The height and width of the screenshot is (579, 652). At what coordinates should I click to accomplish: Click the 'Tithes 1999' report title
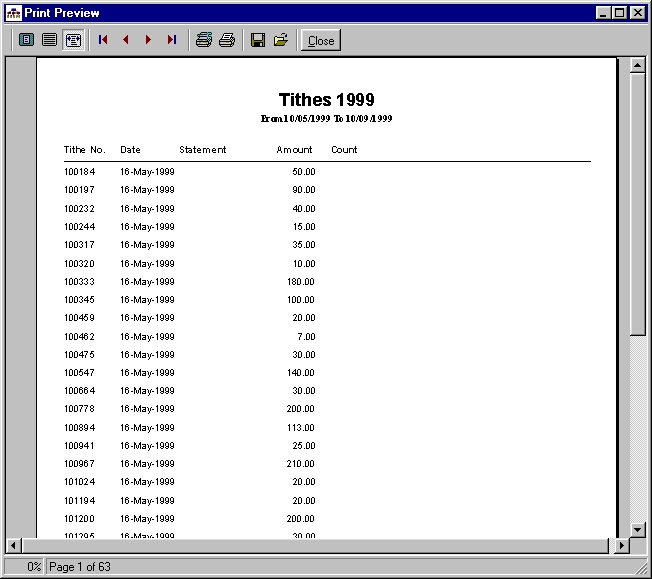coord(326,100)
